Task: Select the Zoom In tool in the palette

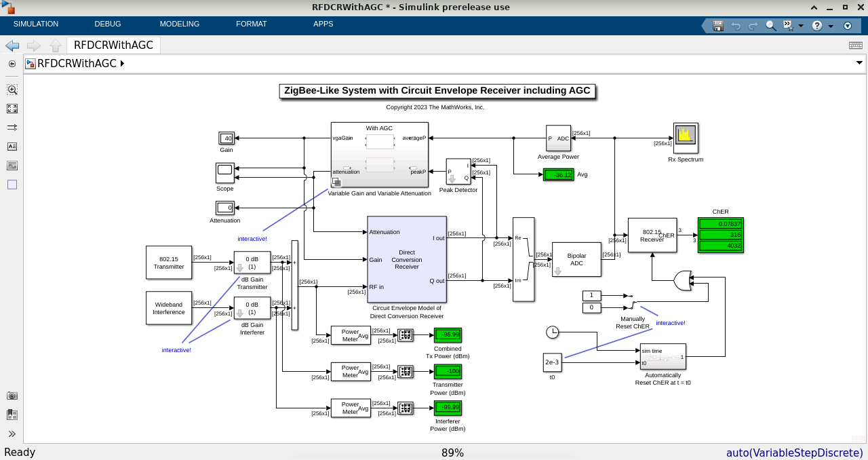Action: [x=12, y=90]
